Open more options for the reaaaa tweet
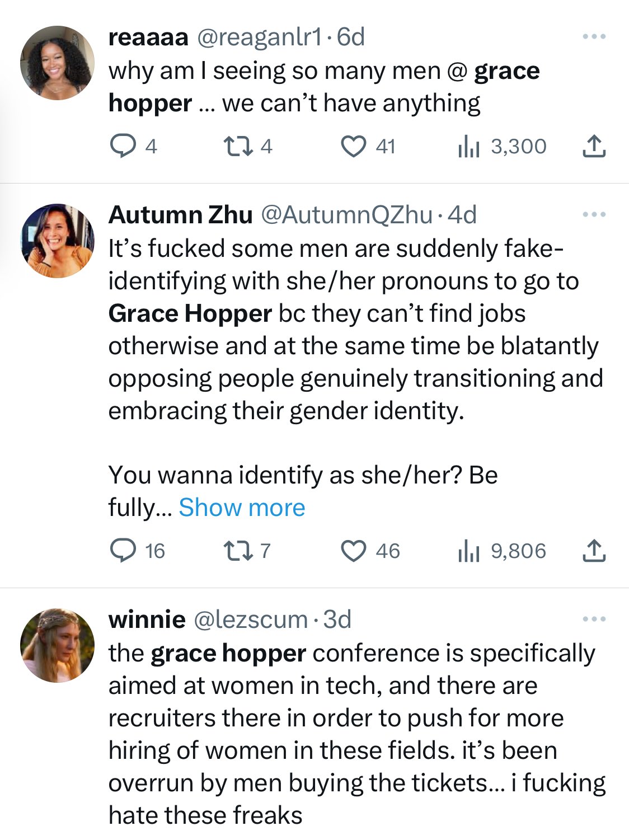Image resolution: width=629 pixels, height=840 pixels. [x=594, y=37]
